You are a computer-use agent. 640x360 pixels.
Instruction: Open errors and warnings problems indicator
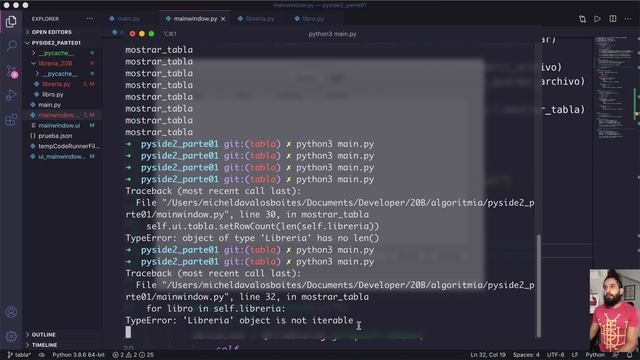(x=133, y=355)
